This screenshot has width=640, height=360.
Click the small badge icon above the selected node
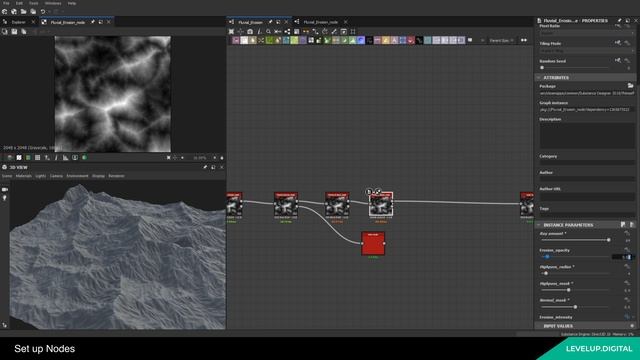coord(369,191)
